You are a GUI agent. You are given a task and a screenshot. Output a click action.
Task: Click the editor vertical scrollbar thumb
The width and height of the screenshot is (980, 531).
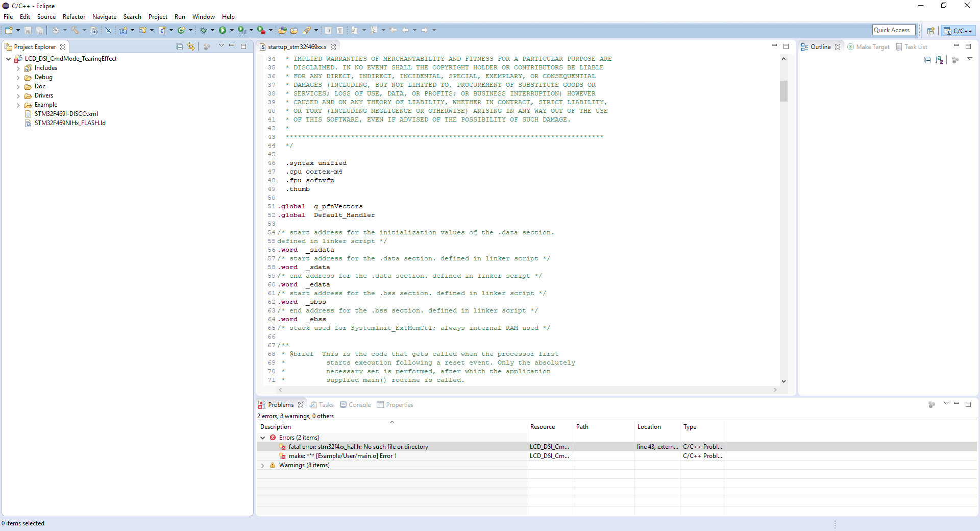pyautogui.click(x=783, y=91)
